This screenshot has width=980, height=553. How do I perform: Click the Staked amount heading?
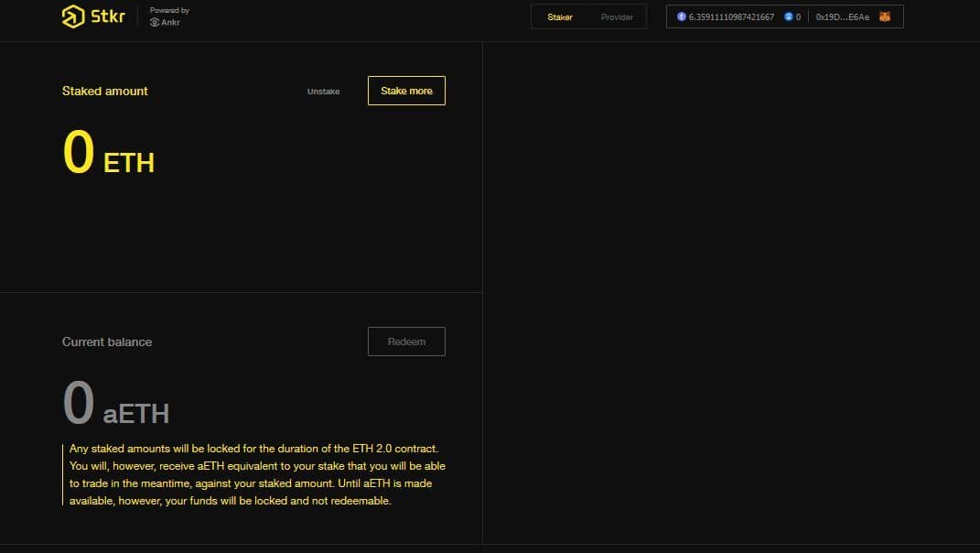coord(104,91)
